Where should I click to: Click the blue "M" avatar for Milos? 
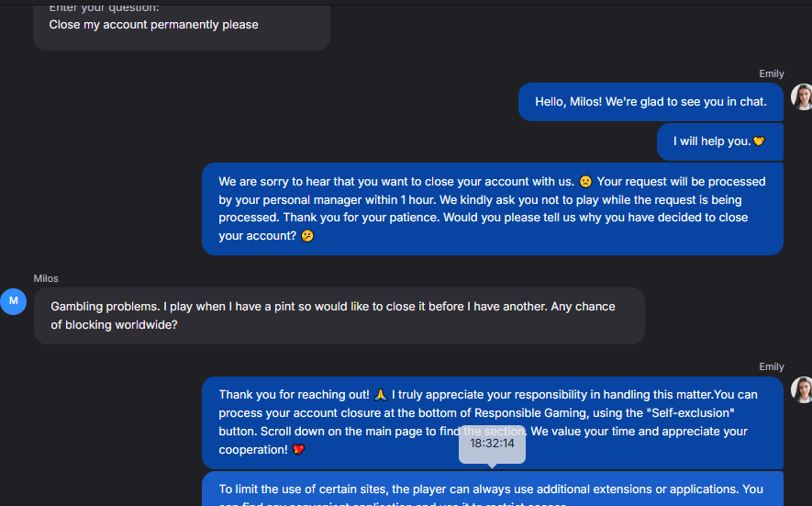click(x=13, y=301)
